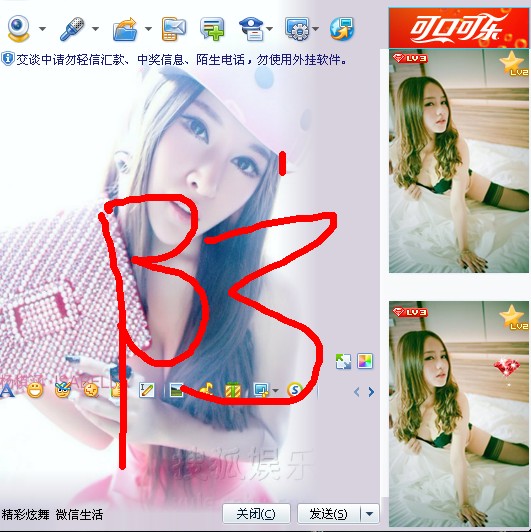The image size is (531, 532).
Task: Open the applications globe icon in the toolbar
Action: (x=342, y=29)
